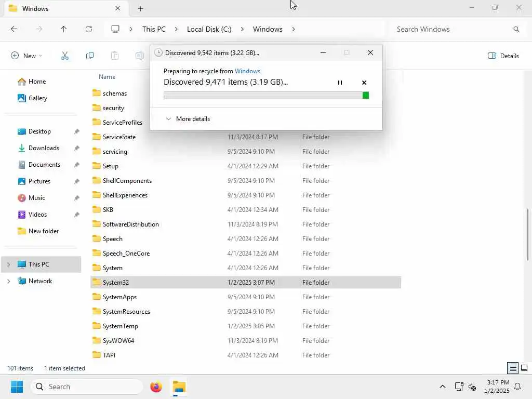Click the Windows link in recycle dialog
This screenshot has width=532, height=399.
[248, 71]
